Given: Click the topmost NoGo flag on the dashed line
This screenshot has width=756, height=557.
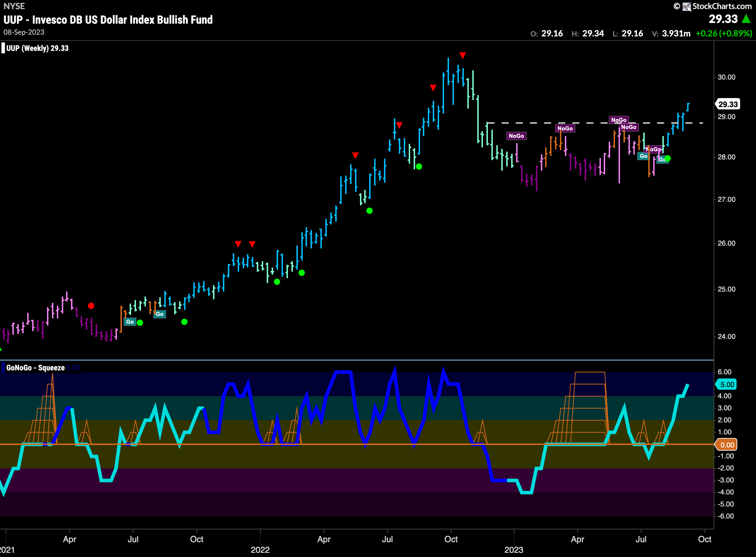Looking at the screenshot, I should tap(619, 120).
